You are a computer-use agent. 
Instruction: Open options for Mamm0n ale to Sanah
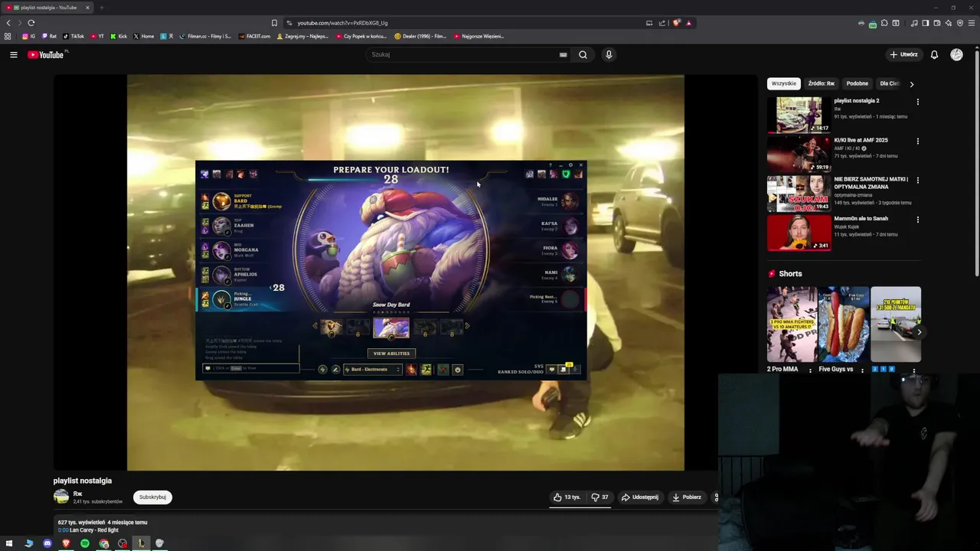coord(917,220)
